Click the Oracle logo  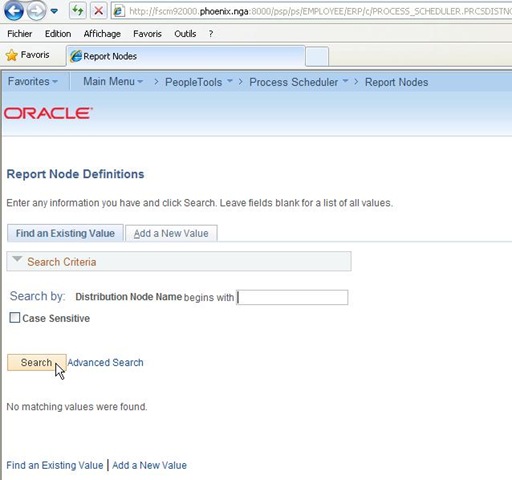(48, 113)
